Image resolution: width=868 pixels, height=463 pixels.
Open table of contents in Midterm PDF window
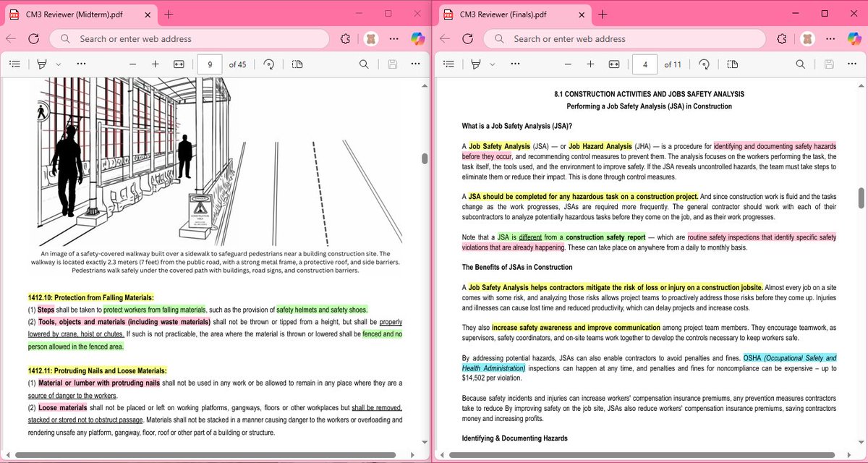(x=14, y=64)
